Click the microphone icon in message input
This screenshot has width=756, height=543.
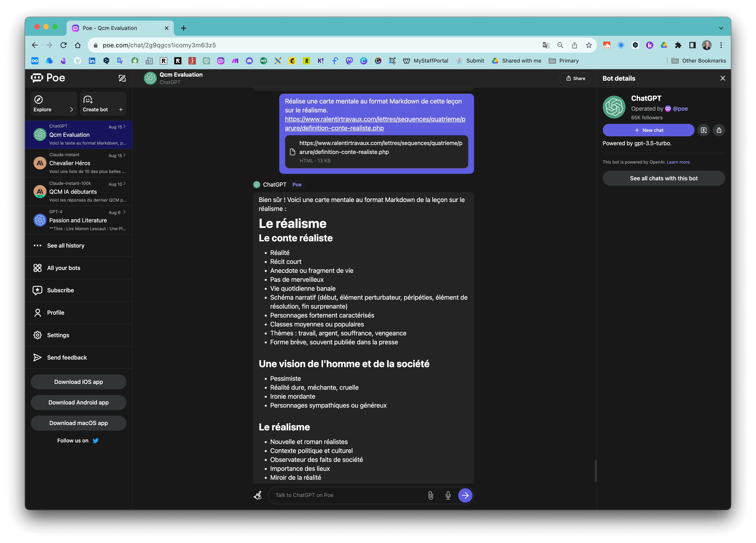tap(447, 495)
